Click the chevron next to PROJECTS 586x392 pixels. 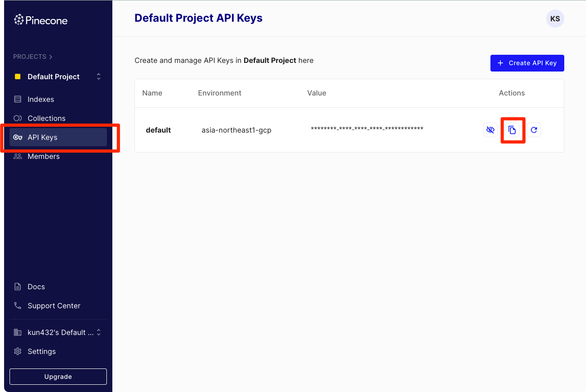click(51, 57)
